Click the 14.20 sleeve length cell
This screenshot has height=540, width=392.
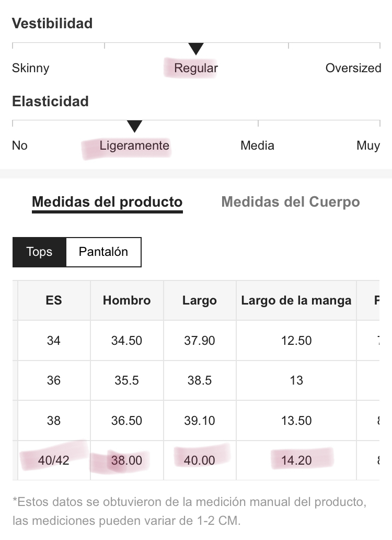(296, 460)
